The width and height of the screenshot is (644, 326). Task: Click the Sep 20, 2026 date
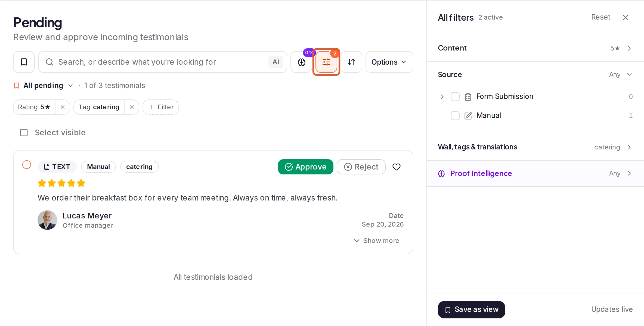pyautogui.click(x=382, y=224)
